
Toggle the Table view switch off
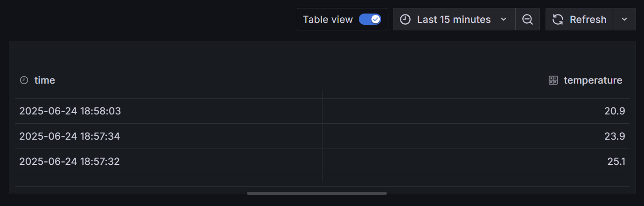pos(370,19)
